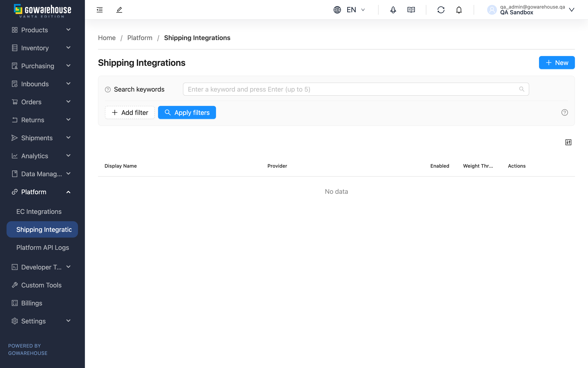Expand the Inventory menu chevron
This screenshot has width=588, height=368.
click(x=68, y=48)
